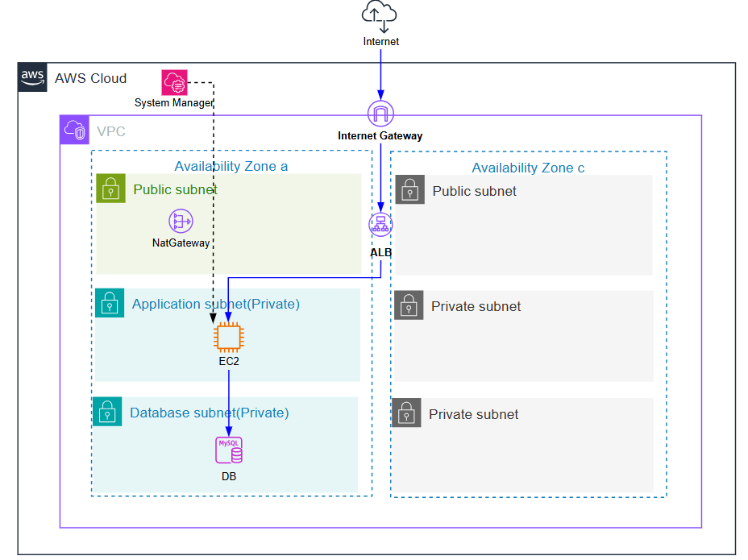This screenshot has height=560, width=748.
Task: Click the Internet cloud icon
Action: point(380,16)
